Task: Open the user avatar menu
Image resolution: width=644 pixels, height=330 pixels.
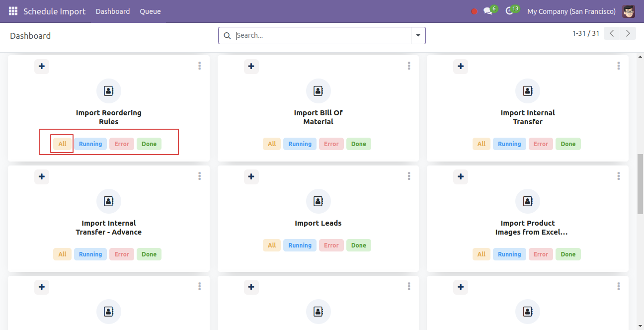Action: (629, 11)
